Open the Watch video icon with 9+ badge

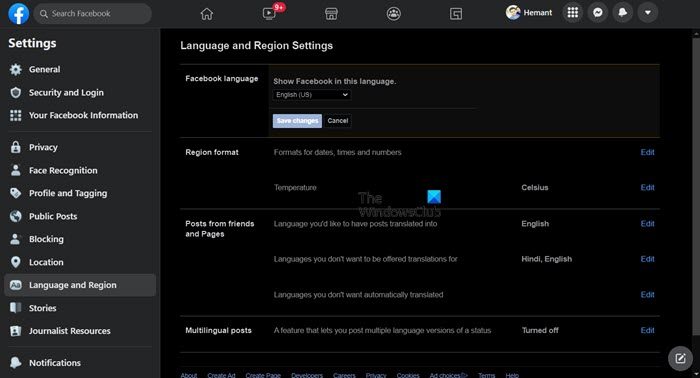[x=269, y=13]
